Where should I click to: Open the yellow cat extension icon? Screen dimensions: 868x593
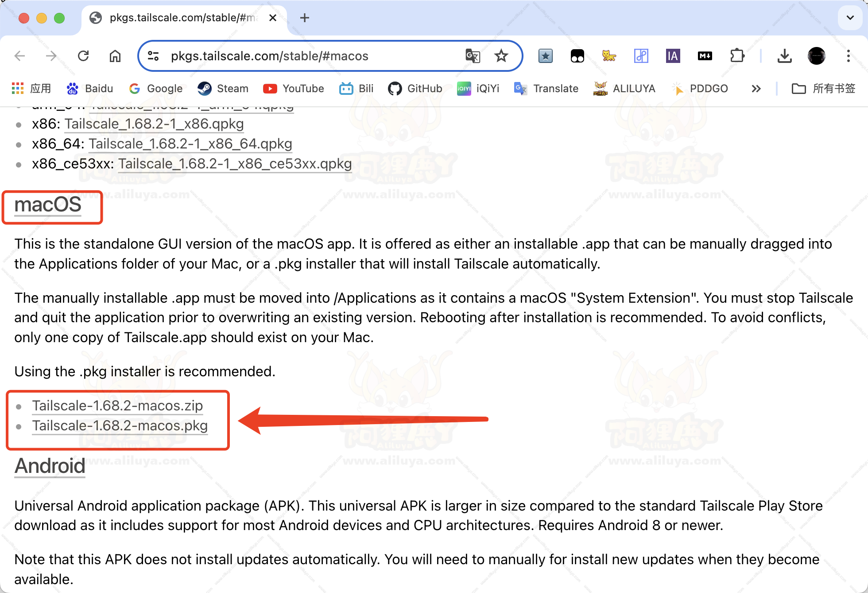pos(609,56)
